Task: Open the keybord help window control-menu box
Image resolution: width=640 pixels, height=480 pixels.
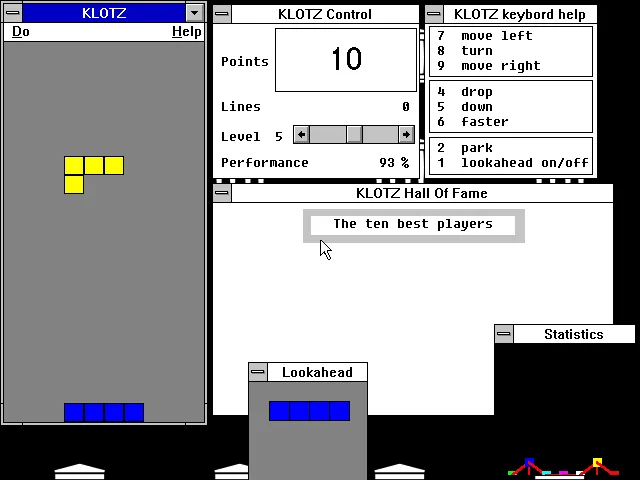Action: pos(434,14)
